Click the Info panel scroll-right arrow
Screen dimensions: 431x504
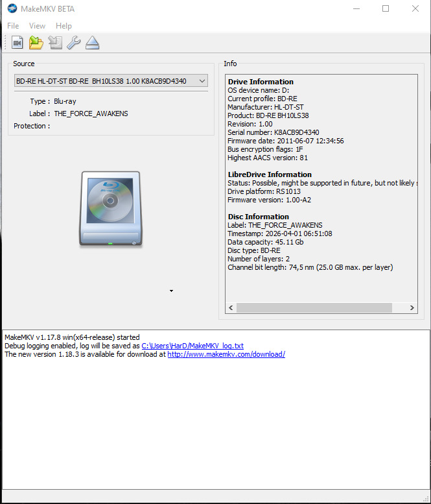coord(412,307)
